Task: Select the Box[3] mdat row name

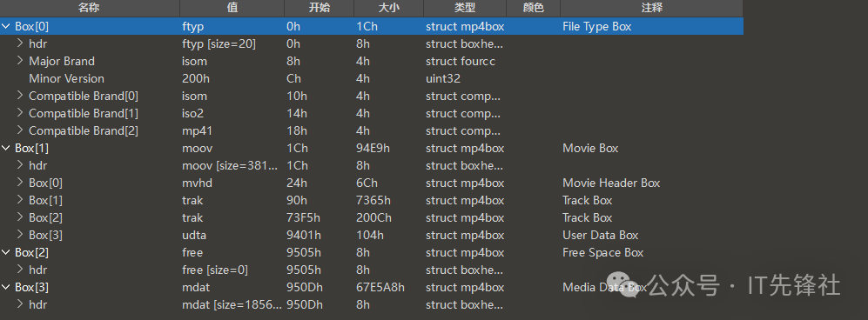Action: pos(31,288)
